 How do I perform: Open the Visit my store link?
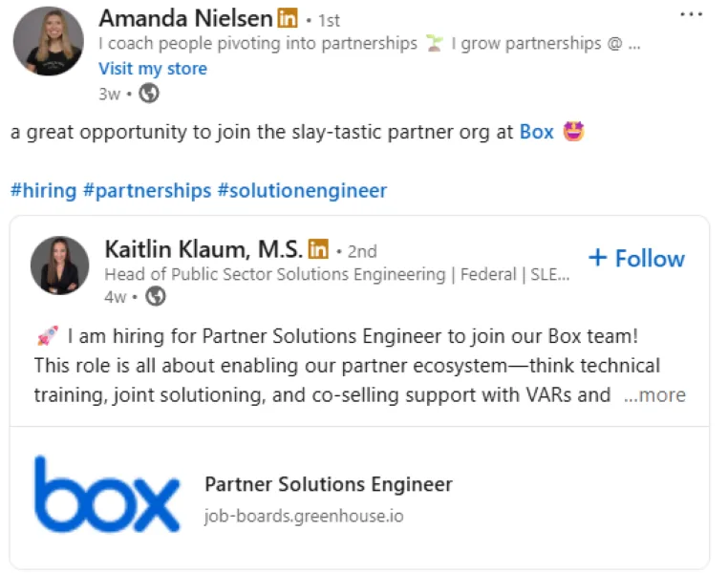click(x=153, y=69)
